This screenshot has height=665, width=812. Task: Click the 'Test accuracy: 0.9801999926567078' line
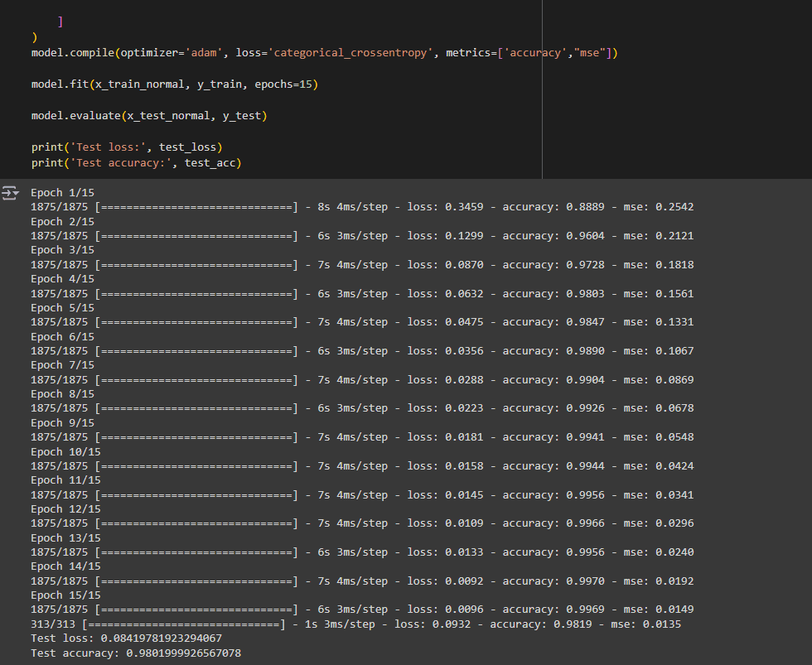tap(136, 653)
